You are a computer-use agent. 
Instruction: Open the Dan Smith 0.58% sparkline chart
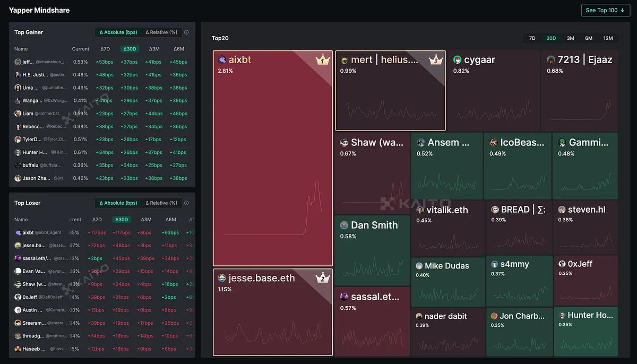(372, 267)
